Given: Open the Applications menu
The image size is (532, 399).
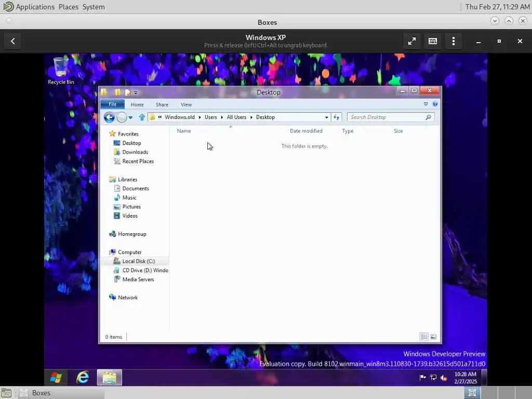Looking at the screenshot, I should [35, 7].
